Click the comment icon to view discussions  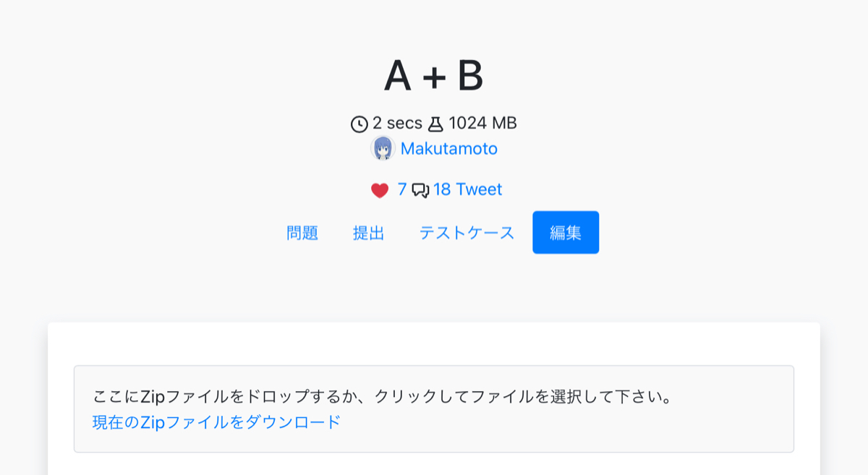pyautogui.click(x=420, y=189)
